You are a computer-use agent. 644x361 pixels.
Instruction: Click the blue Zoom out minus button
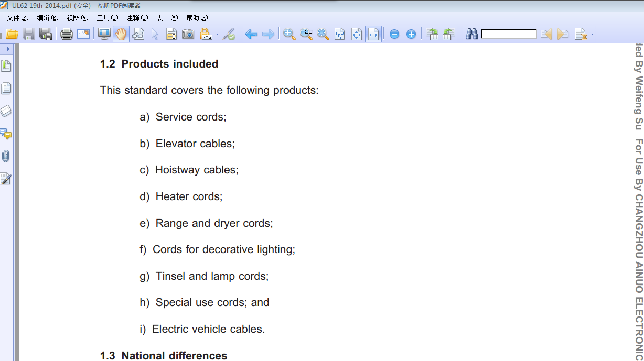coord(394,35)
